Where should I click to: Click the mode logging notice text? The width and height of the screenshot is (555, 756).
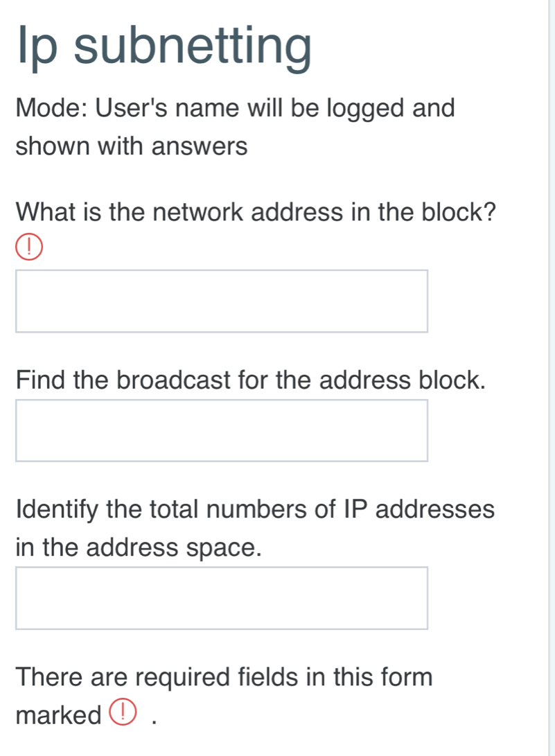point(234,126)
